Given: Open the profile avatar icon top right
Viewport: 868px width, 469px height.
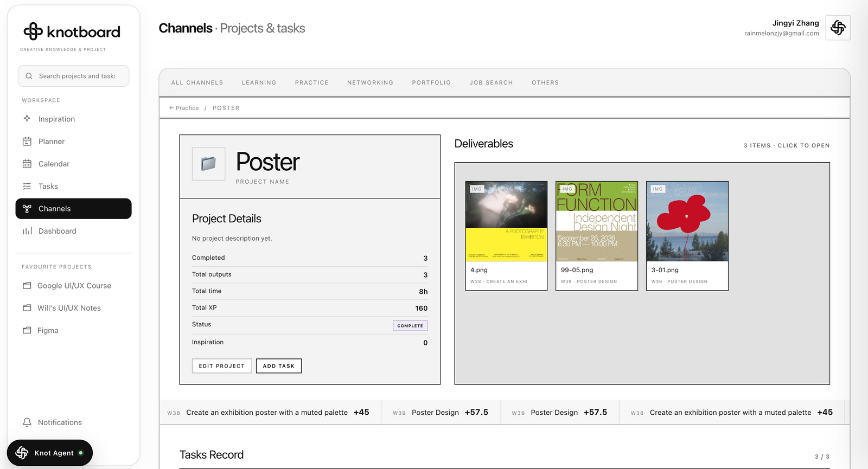Looking at the screenshot, I should click(838, 28).
